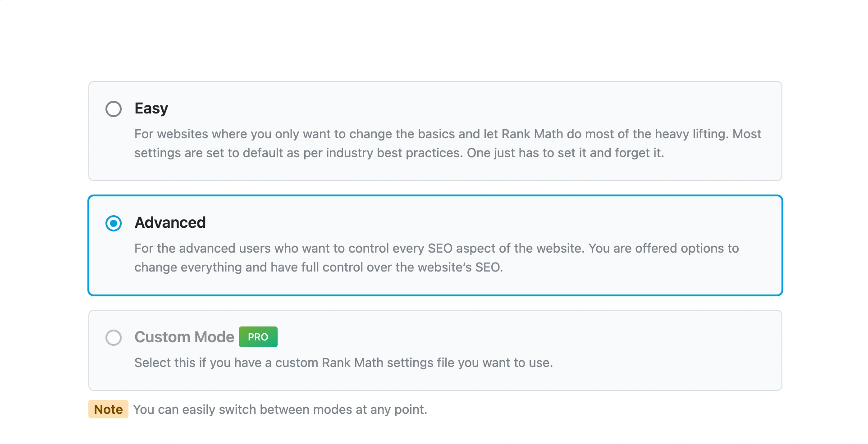This screenshot has width=868, height=444.
Task: Click the green PRO badge
Action: tap(258, 337)
